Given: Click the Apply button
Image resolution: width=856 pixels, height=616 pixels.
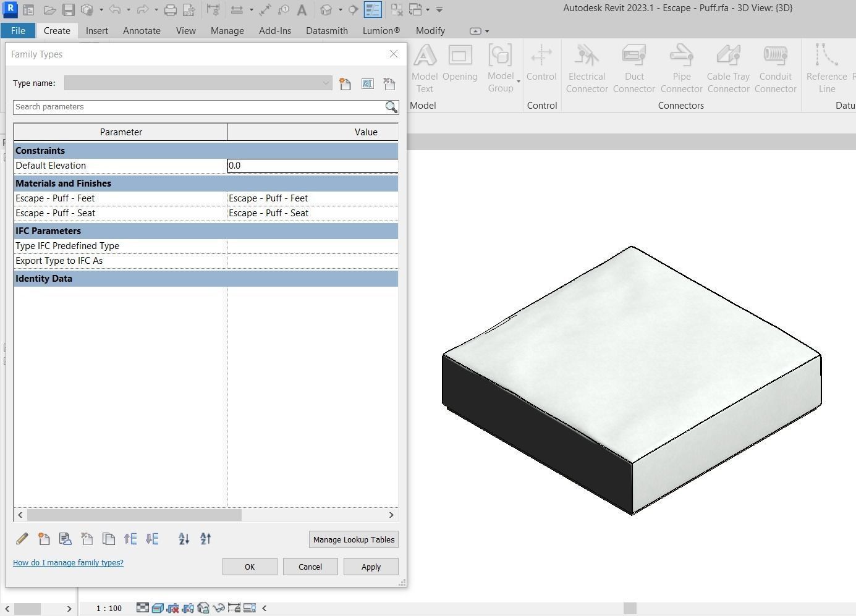Looking at the screenshot, I should coord(371,567).
